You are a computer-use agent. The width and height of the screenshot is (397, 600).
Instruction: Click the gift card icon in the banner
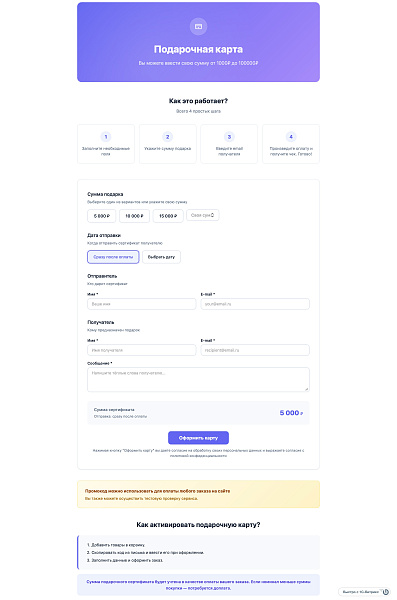pos(198,26)
